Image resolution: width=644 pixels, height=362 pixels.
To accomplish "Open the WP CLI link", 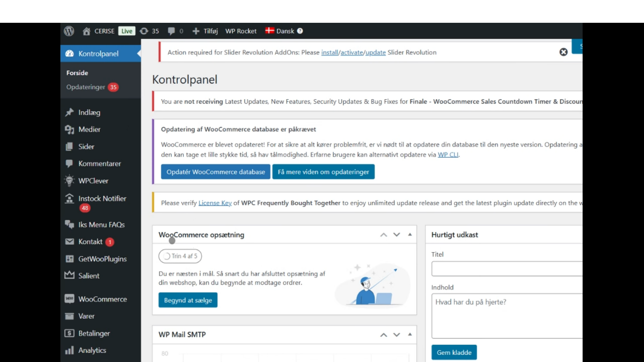I will click(448, 155).
